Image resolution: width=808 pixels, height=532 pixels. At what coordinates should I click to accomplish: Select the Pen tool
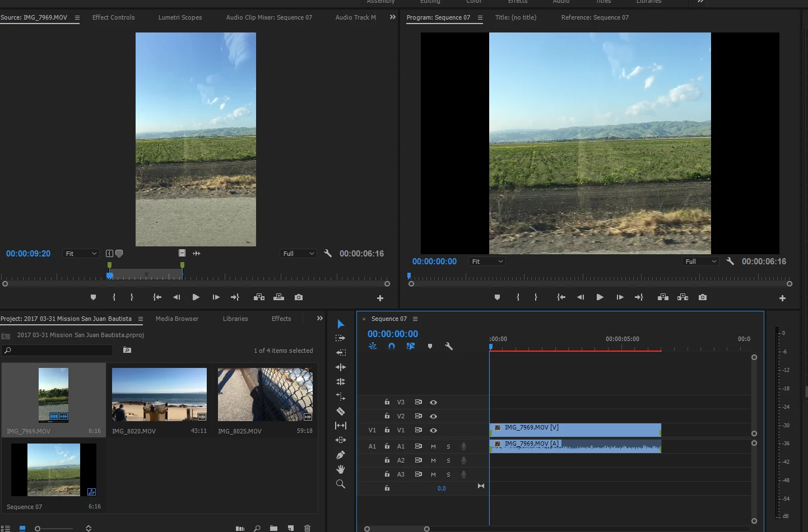click(x=341, y=455)
